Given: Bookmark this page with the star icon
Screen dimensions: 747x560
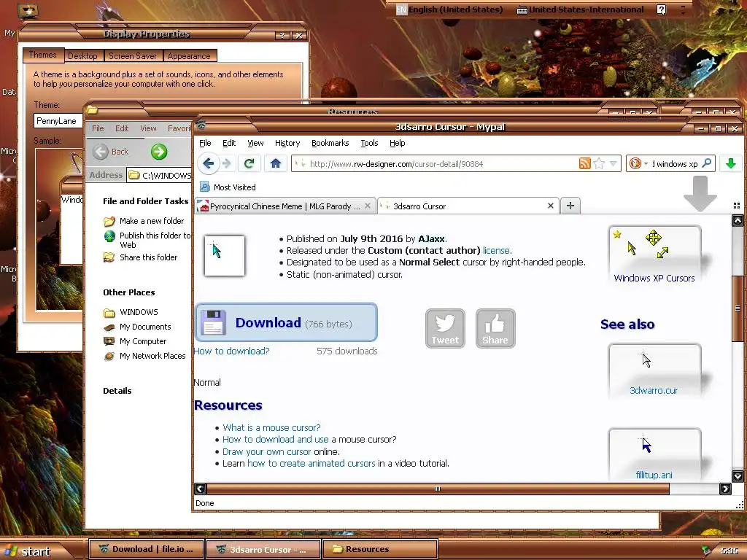Looking at the screenshot, I should tap(599, 164).
